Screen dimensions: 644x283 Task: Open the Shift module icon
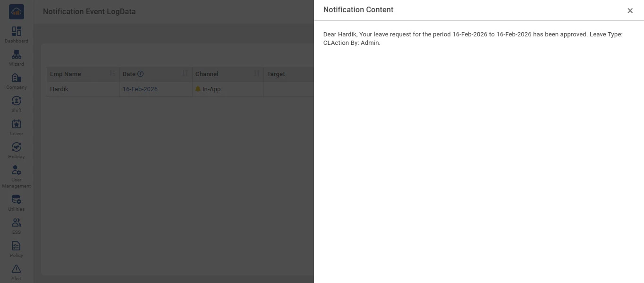pyautogui.click(x=17, y=101)
